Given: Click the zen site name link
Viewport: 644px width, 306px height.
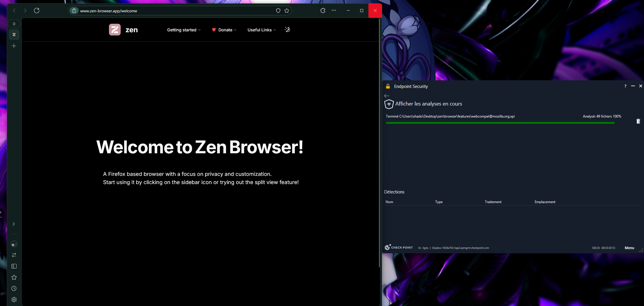Looking at the screenshot, I should (131, 30).
